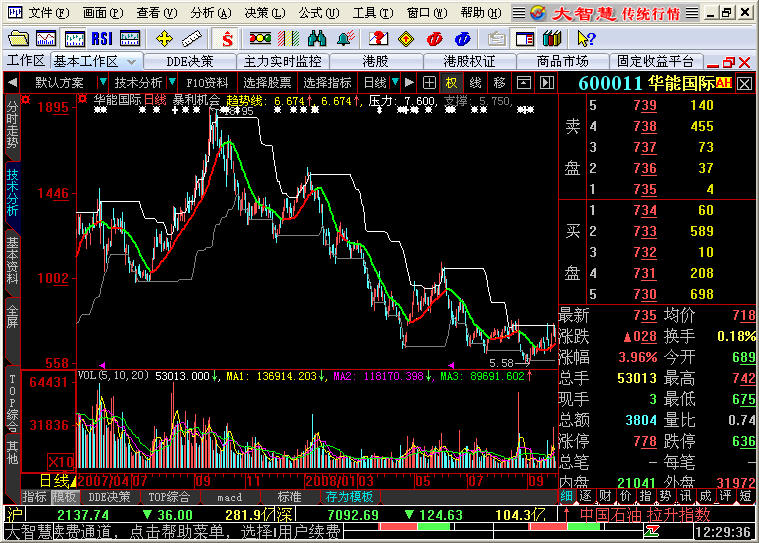Click the red green striped bars icon

288,38
